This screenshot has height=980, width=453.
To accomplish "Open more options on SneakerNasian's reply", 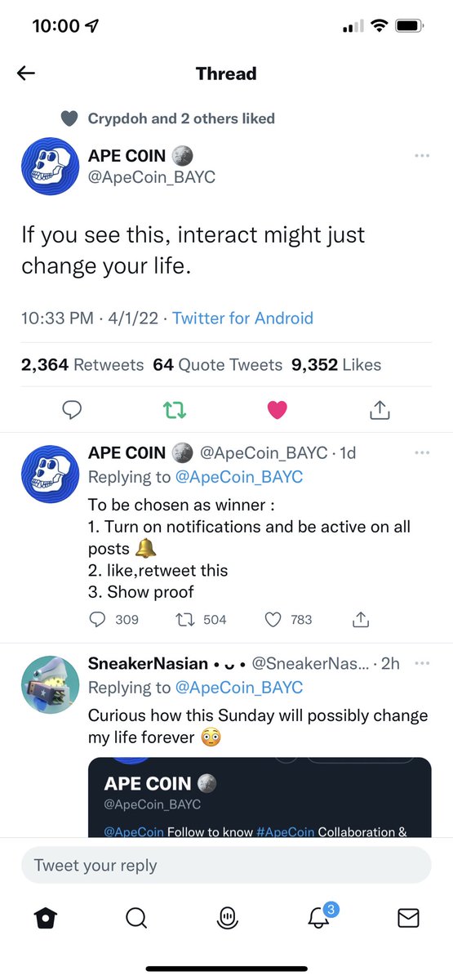I will [x=422, y=663].
